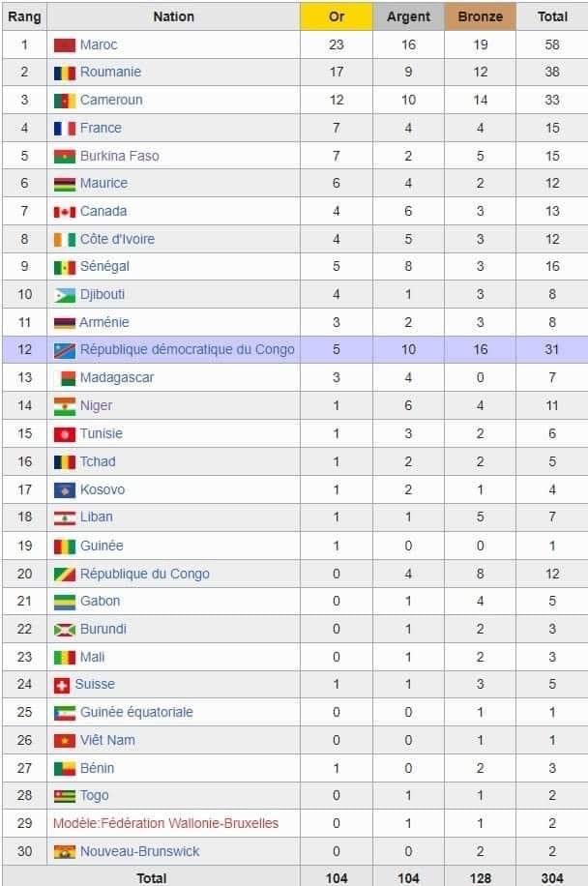Open the Roumanie link
The image size is (588, 886).
[110, 72]
